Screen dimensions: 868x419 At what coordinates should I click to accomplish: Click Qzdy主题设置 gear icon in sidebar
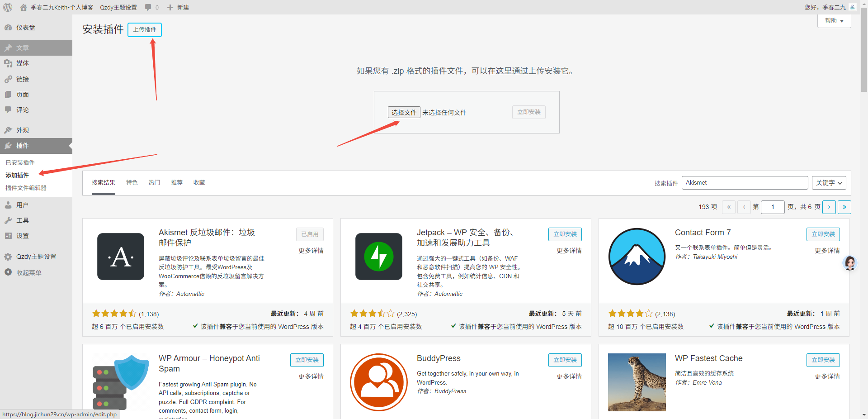(8, 257)
